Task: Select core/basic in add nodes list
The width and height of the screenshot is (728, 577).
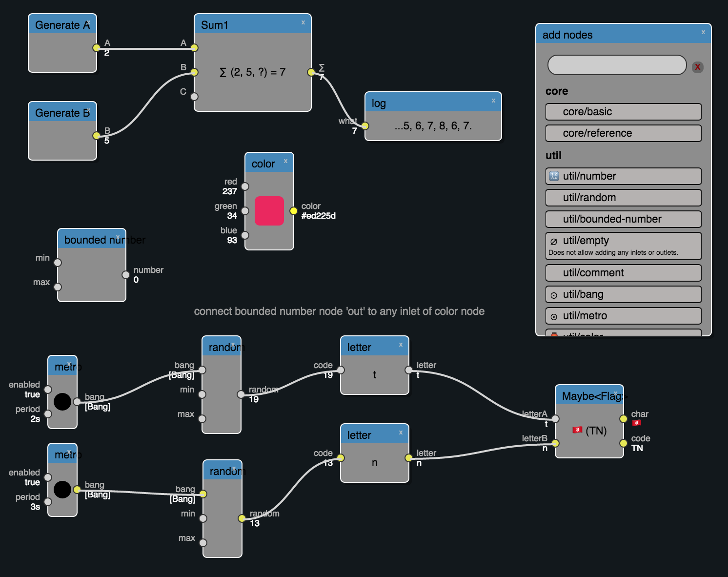Action: coord(623,112)
